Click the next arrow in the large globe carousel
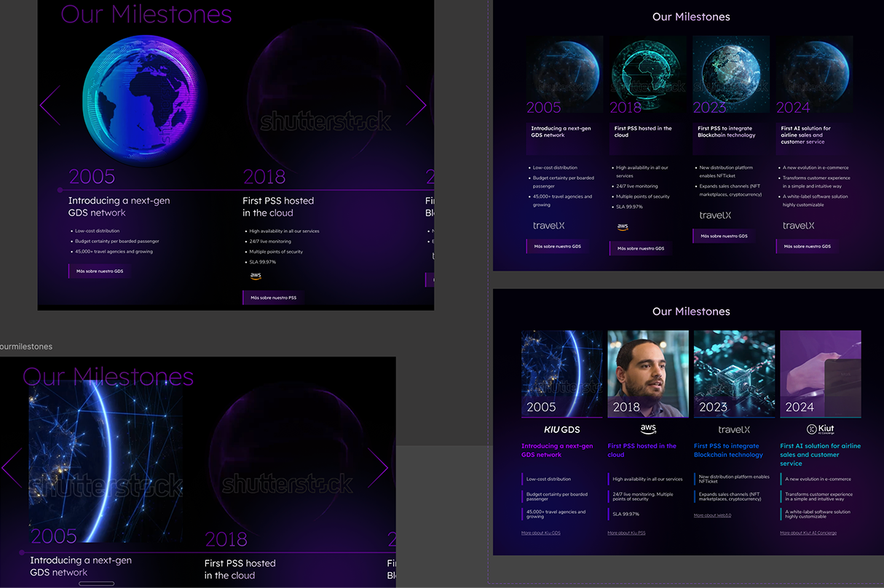The image size is (884, 588). point(417,105)
